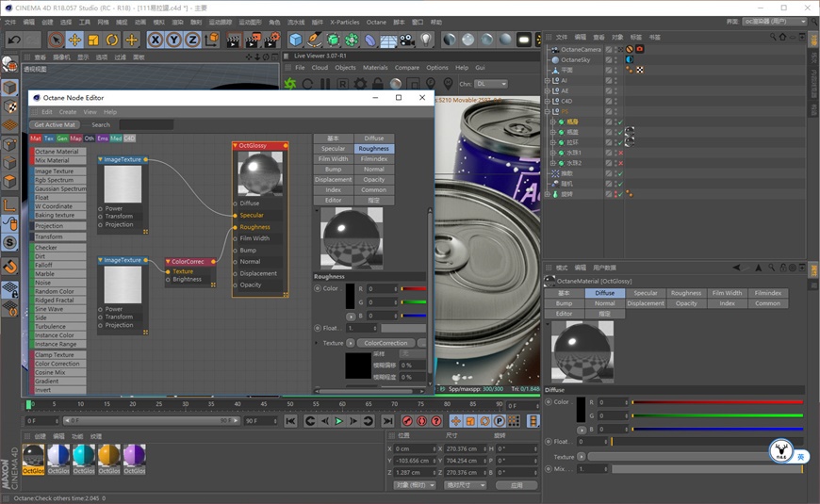Viewport: 820px width, 504px height.
Task: Click the Live Viewer clay mode sphere
Action: pyautogui.click(x=396, y=84)
